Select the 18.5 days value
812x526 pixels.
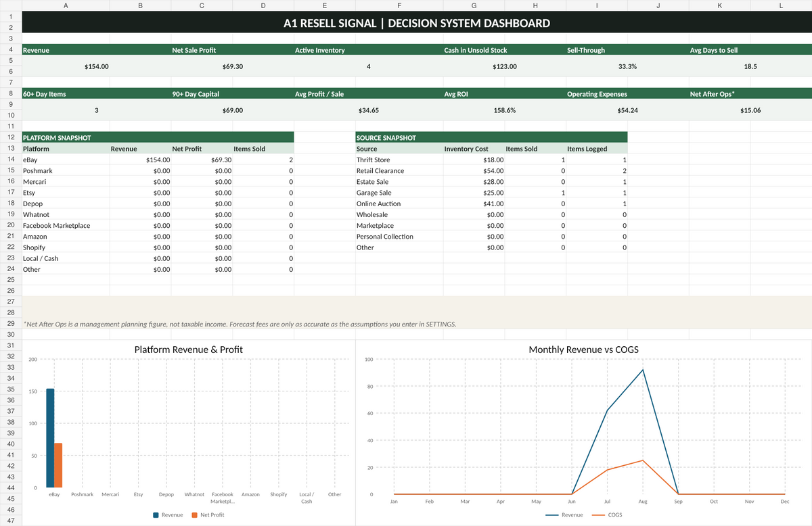tap(750, 66)
